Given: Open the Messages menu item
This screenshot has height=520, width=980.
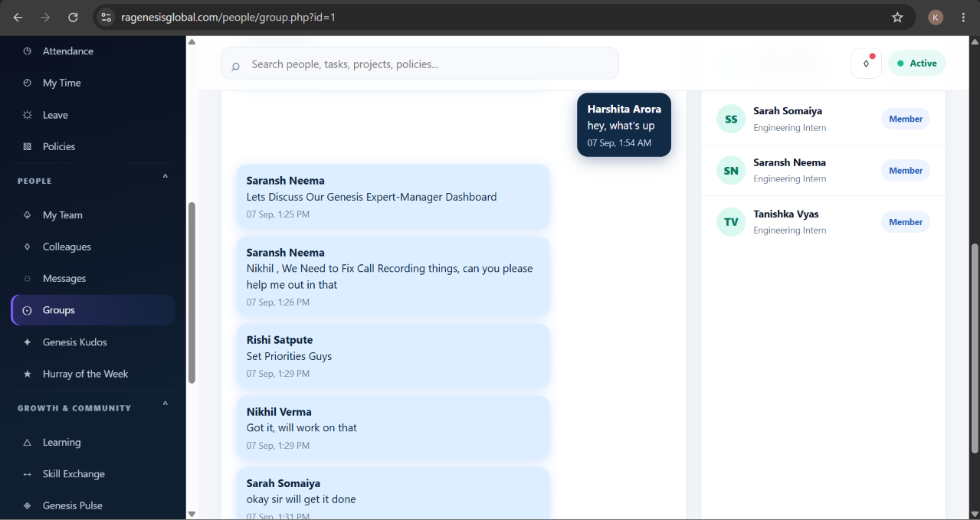Looking at the screenshot, I should (93, 279).
